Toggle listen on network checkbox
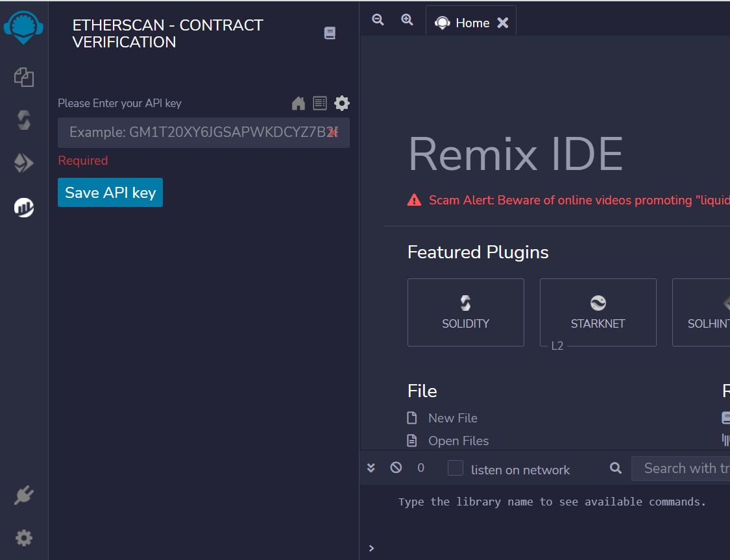The height and width of the screenshot is (560, 730). 456,468
